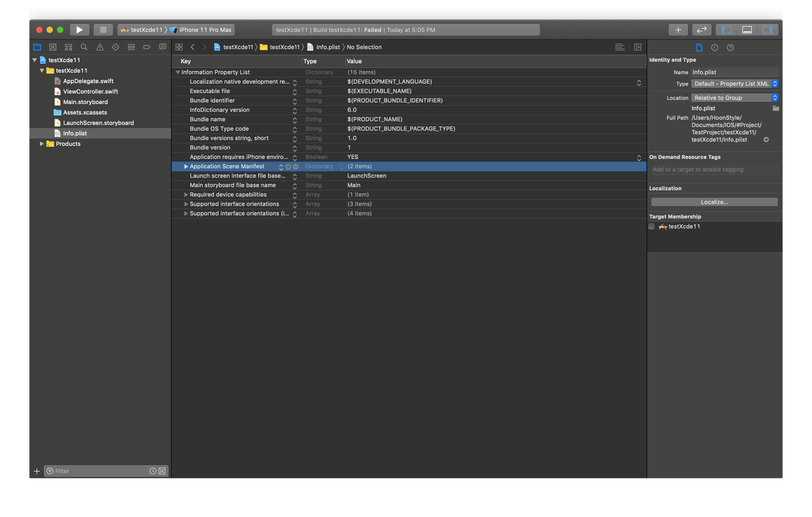
Task: Click On Demand Resource Tags field
Action: pos(714,169)
